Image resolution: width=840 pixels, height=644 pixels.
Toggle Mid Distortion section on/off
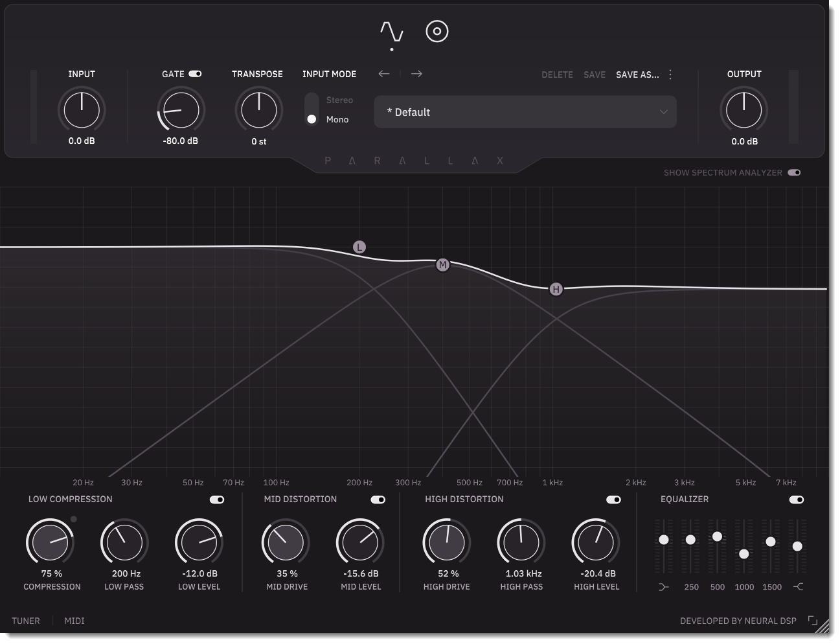(x=378, y=500)
